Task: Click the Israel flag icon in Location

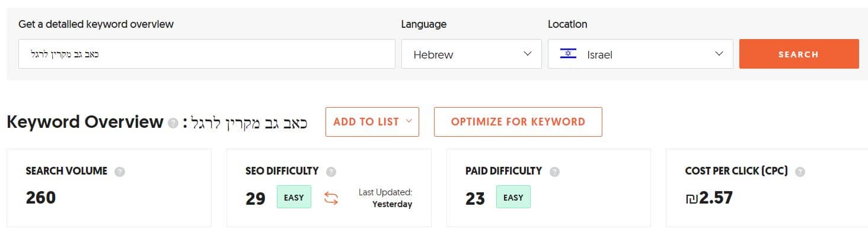Action: click(568, 54)
